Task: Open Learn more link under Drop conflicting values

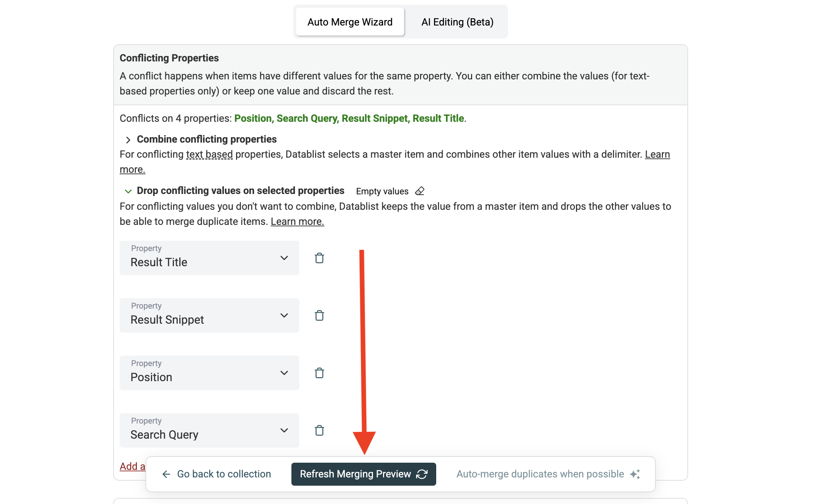Action: point(297,222)
